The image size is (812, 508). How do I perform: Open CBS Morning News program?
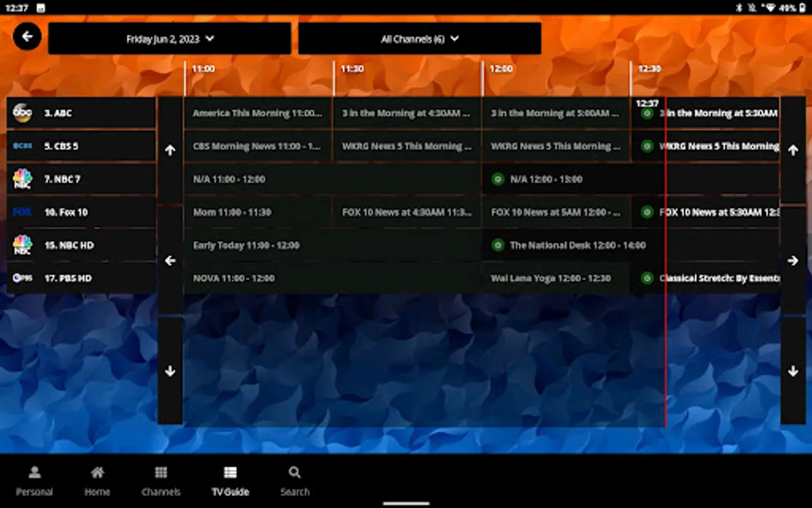click(258, 146)
